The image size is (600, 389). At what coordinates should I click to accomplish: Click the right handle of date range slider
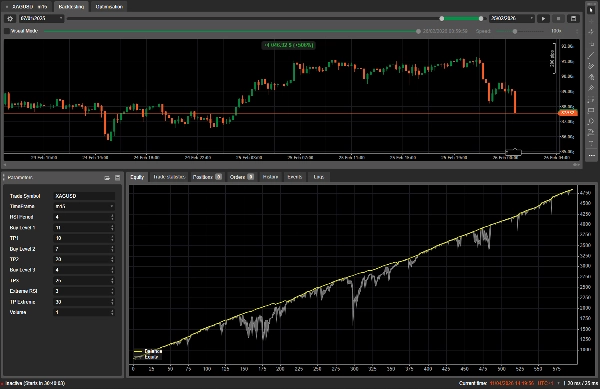tap(481, 18)
